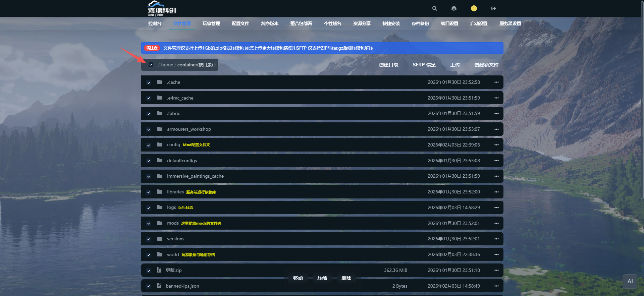Click the 创建目录 button
Screen dimensions: 644x296
click(x=388, y=65)
